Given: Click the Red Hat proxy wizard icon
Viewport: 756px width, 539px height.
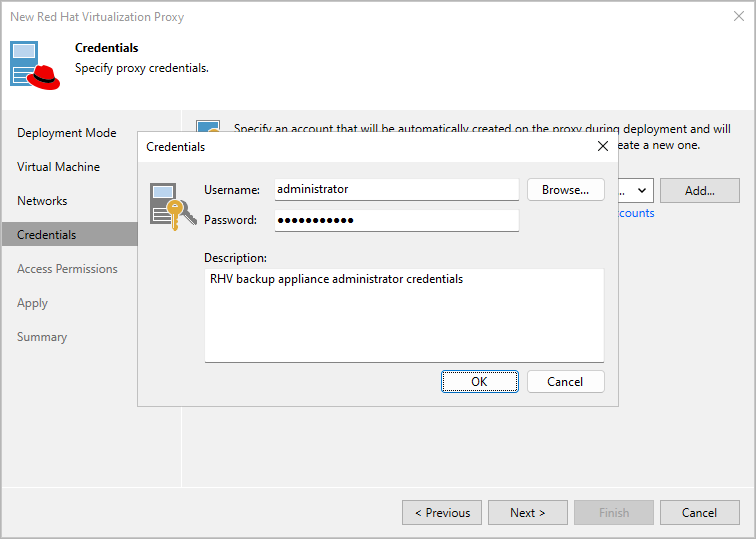Looking at the screenshot, I should click(35, 65).
